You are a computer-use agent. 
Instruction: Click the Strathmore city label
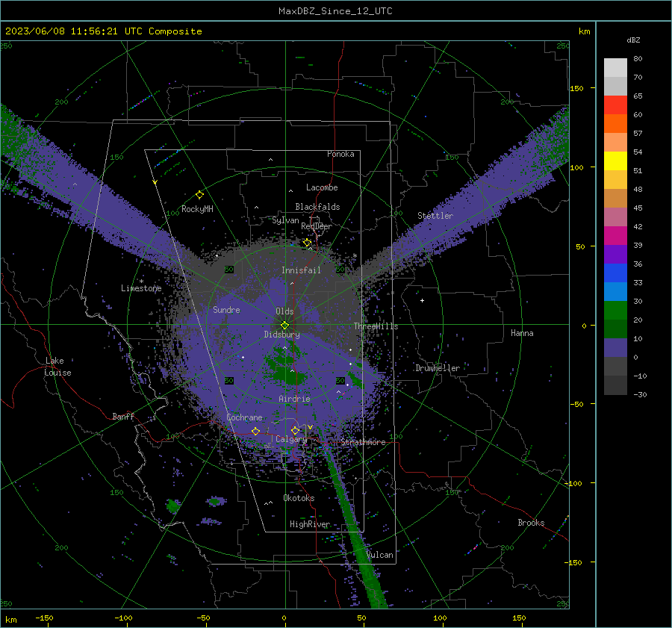(363, 442)
